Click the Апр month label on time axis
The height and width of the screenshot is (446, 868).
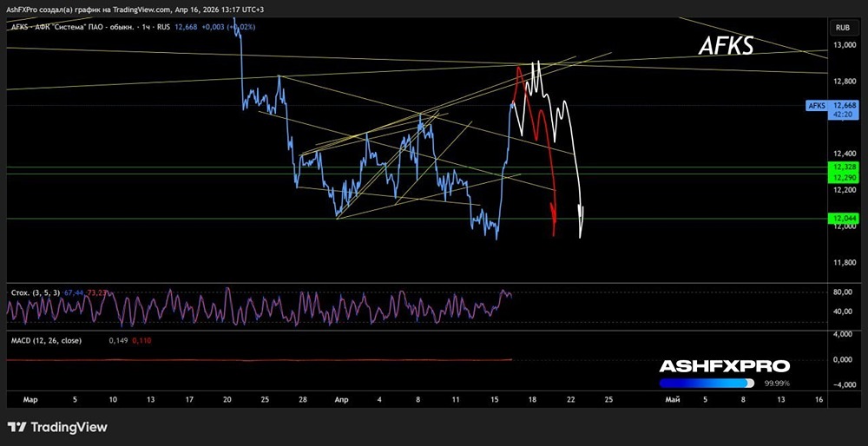(341, 399)
